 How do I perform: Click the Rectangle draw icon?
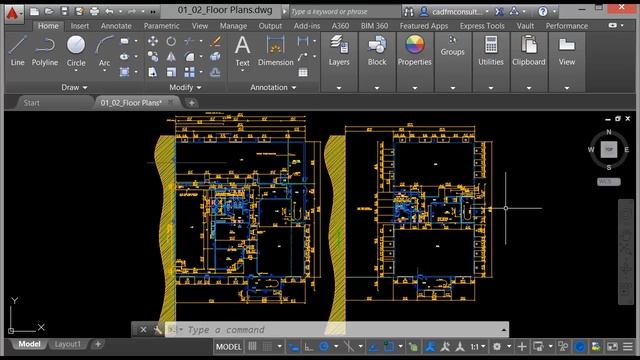tap(124, 41)
